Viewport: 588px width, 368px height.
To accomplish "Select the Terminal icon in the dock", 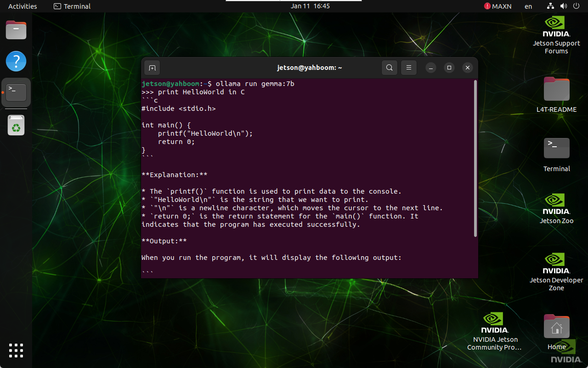I will click(x=16, y=92).
